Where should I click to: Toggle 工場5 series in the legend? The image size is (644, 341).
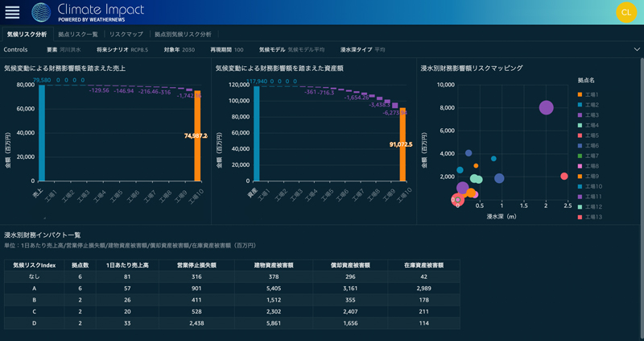coord(592,135)
